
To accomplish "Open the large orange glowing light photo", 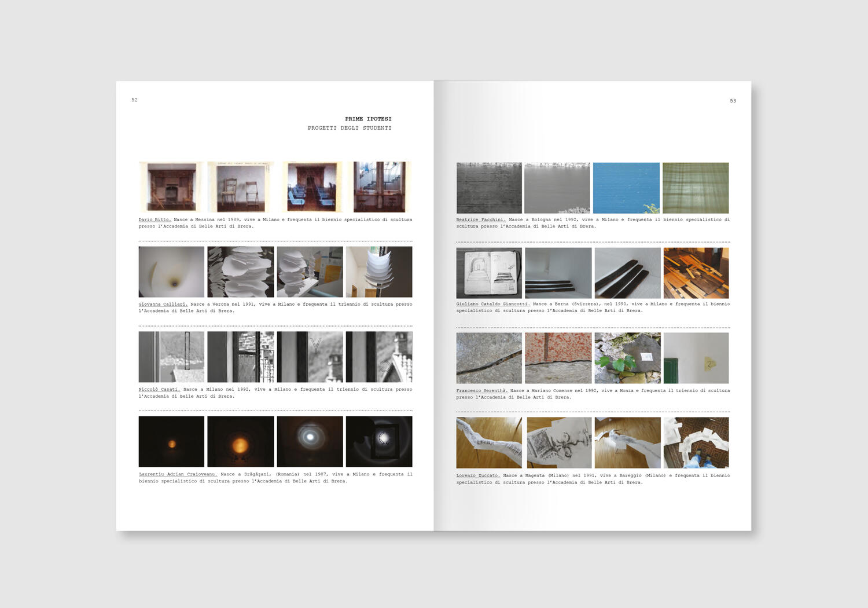I will coord(240,442).
